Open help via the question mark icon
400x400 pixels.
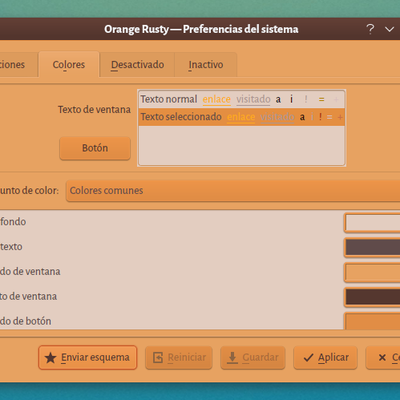[x=370, y=29]
